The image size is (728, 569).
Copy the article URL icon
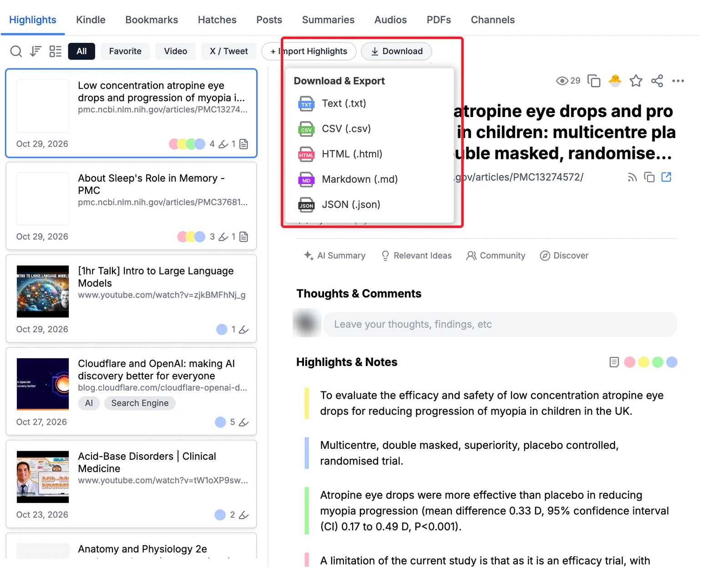(649, 177)
